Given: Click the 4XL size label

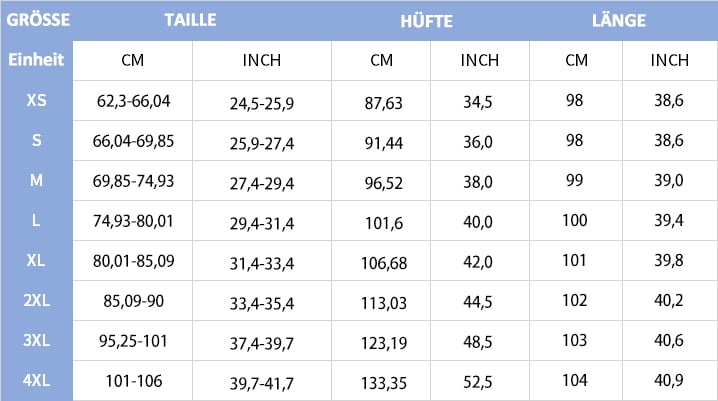Looking at the screenshot, I should point(37,380).
